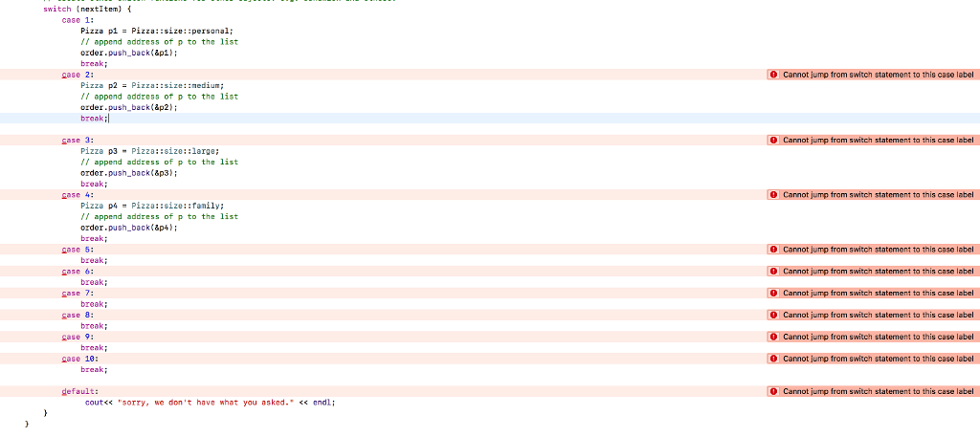Click 'Pizza p3 = Pizza::size::large;' line
Screen dimensions: 980x437
(150, 151)
